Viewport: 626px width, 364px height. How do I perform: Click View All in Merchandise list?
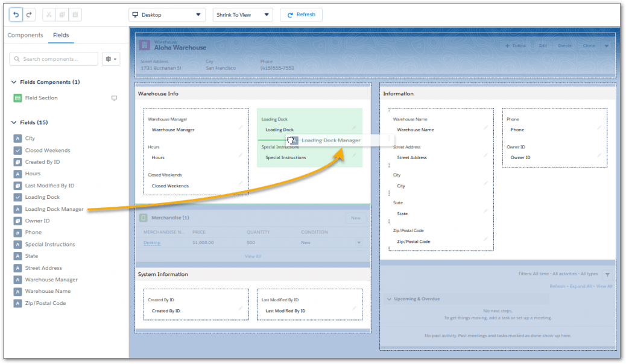click(x=253, y=256)
